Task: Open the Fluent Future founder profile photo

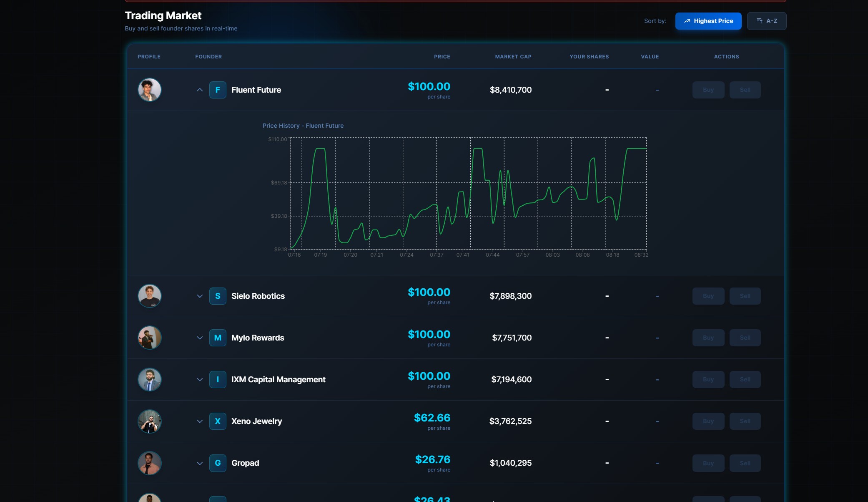Action: [150, 90]
